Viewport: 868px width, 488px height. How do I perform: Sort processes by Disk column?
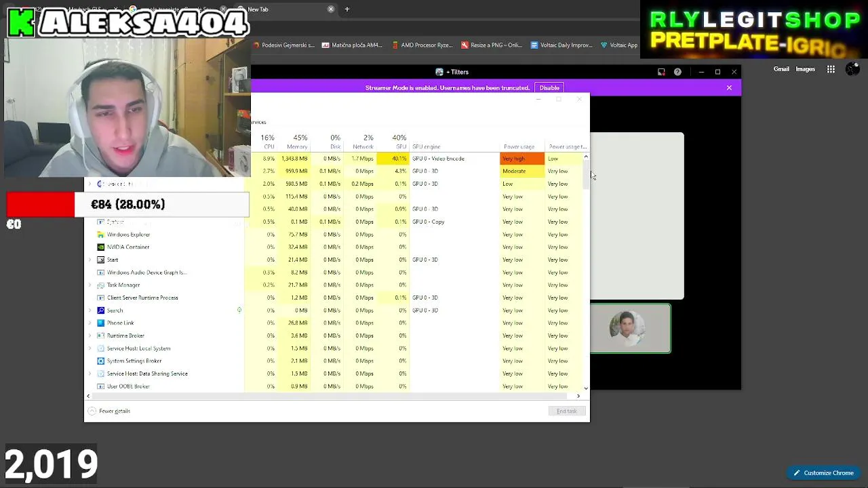point(327,142)
